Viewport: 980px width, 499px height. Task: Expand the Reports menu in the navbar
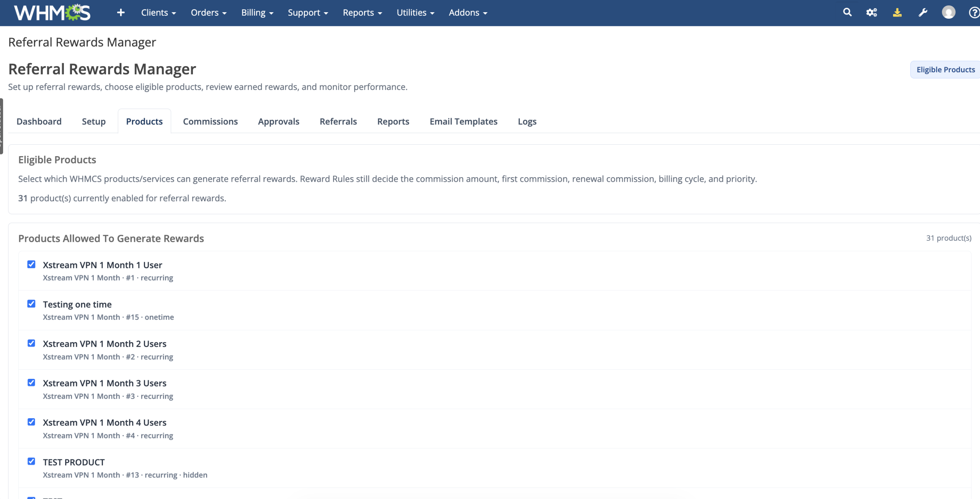tap(363, 13)
